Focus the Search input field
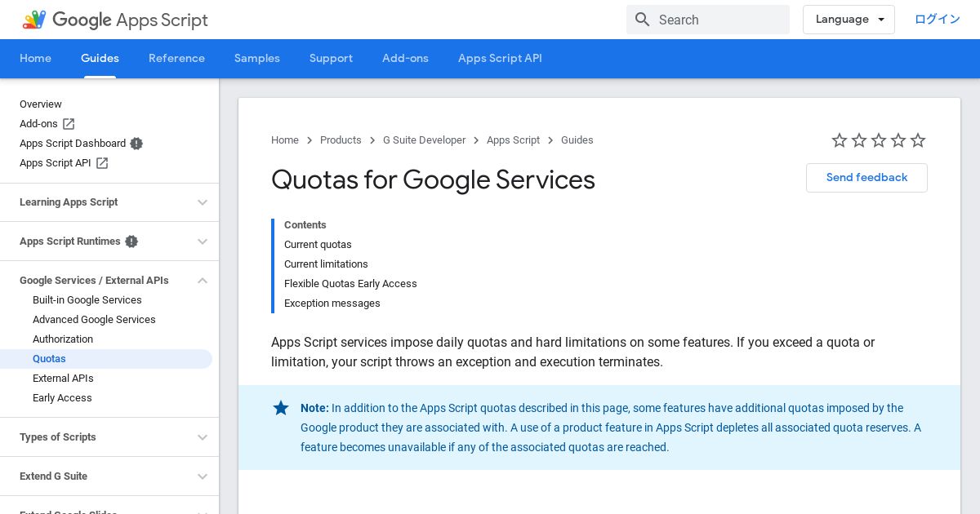The image size is (980, 514). click(708, 20)
